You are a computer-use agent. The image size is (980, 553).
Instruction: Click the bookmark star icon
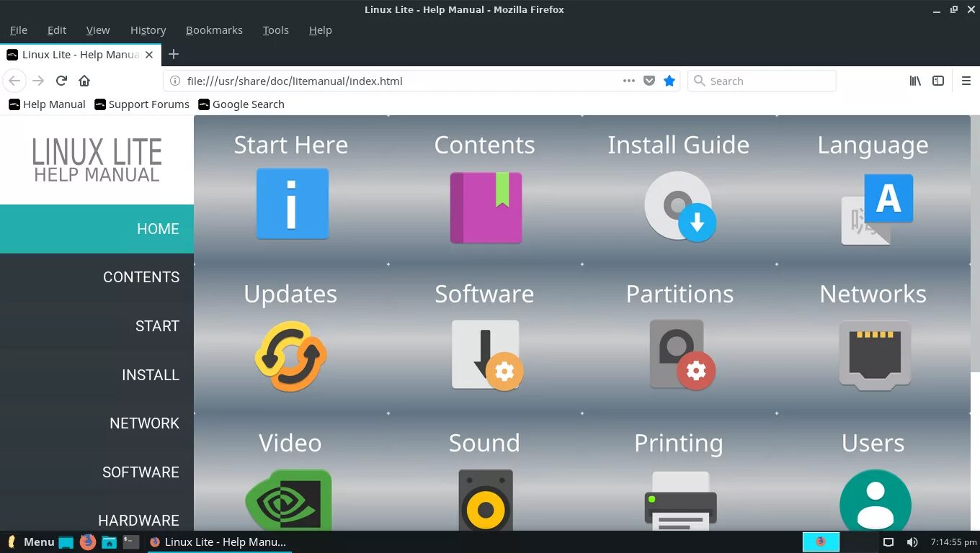point(669,81)
